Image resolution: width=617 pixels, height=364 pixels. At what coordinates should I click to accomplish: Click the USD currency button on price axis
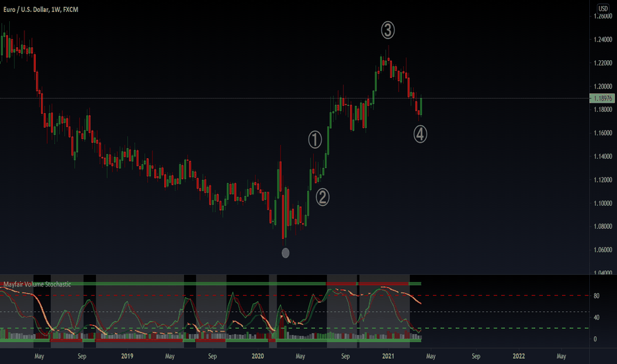pos(603,8)
